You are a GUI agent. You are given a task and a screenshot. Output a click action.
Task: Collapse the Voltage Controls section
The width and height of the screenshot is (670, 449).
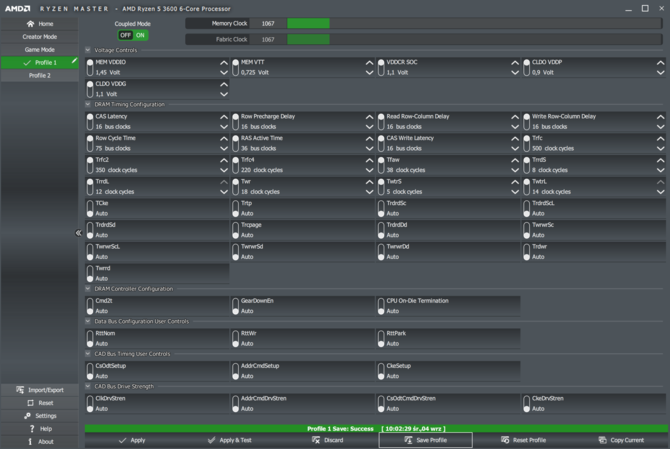[x=88, y=50]
